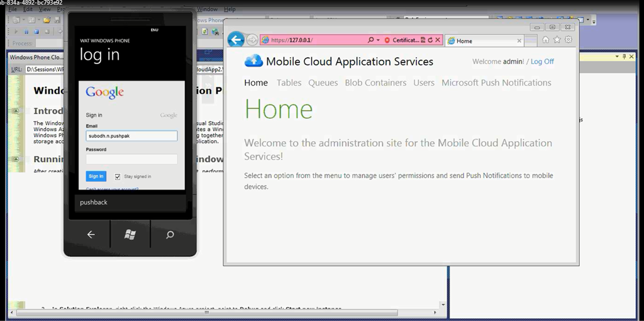
Task: Open the View menu in Visual Studio
Action: coord(45,9)
